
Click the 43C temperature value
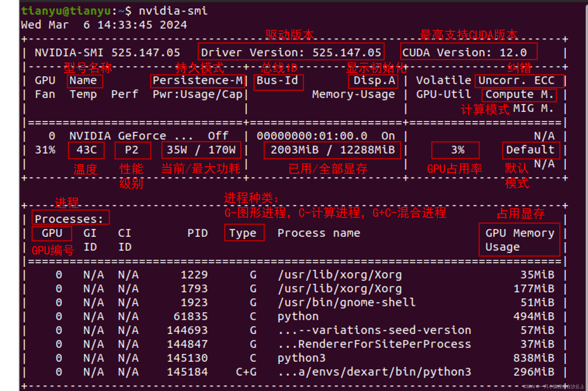[x=86, y=150]
